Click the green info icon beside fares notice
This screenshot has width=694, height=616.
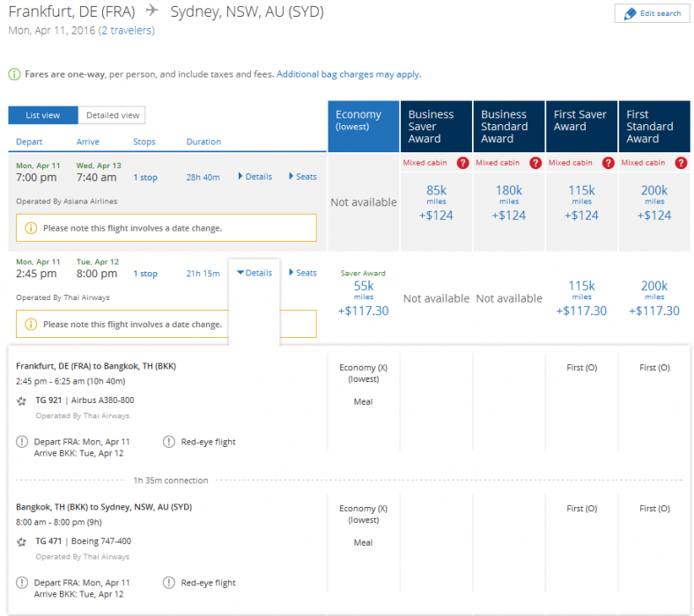pyautogui.click(x=14, y=75)
